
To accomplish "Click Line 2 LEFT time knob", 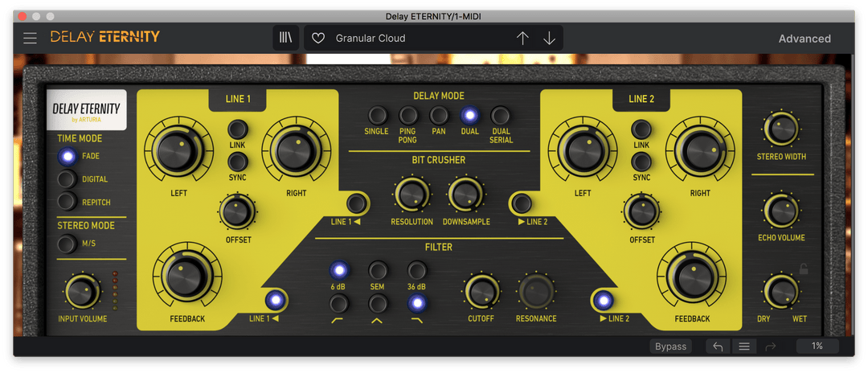I will point(583,151).
